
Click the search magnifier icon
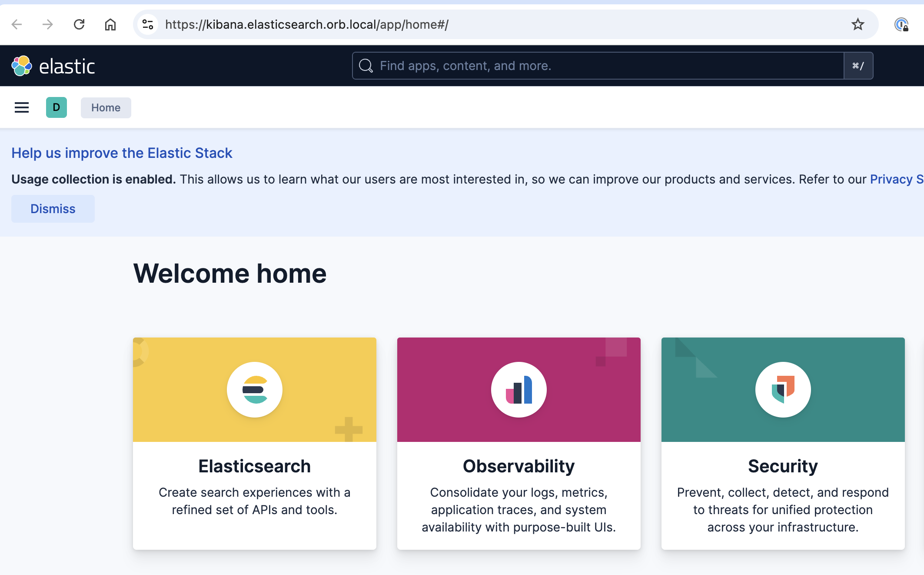click(366, 66)
